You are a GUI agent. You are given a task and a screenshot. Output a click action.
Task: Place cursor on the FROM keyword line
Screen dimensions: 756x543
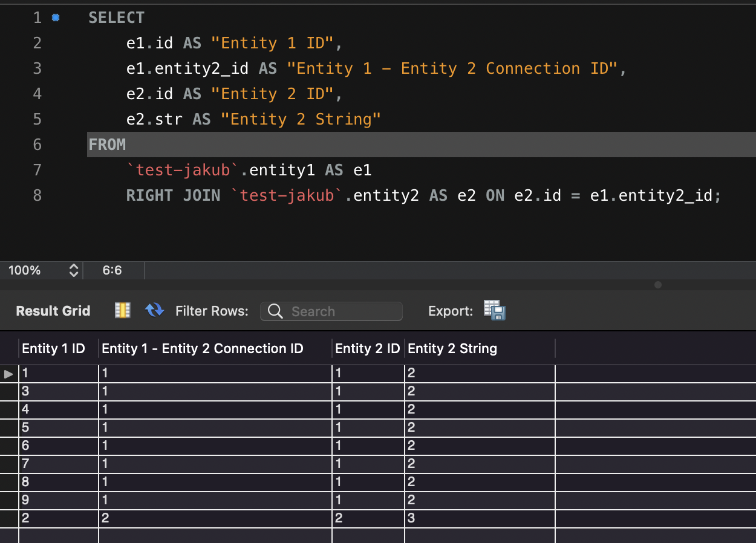(422, 145)
